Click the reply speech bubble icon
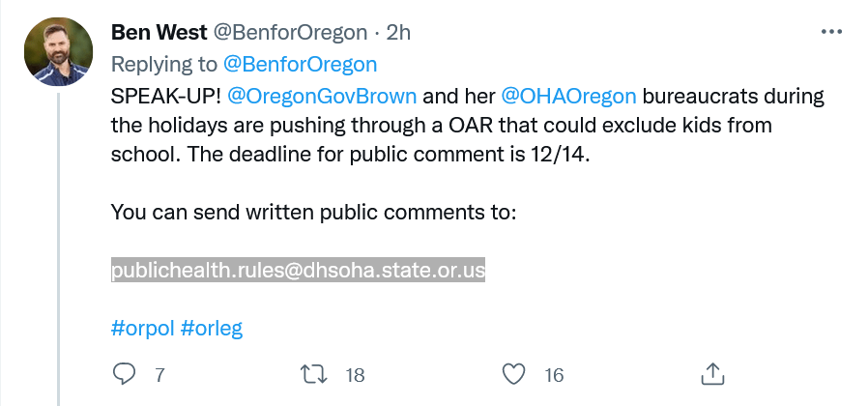The width and height of the screenshot is (868, 406). pos(126,374)
